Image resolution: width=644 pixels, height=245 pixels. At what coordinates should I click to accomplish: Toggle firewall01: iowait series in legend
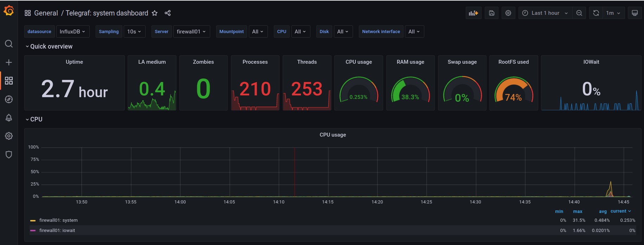pyautogui.click(x=57, y=231)
